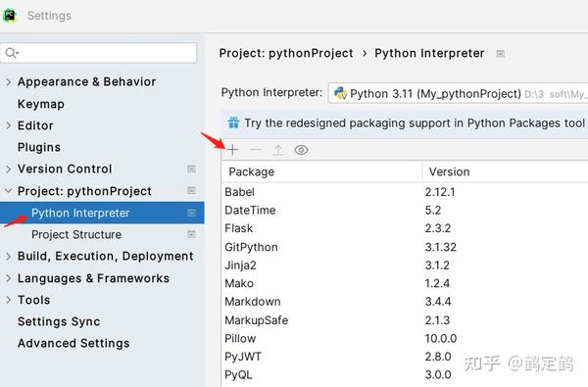The height and width of the screenshot is (387, 588).
Task: Select the Flask package row
Action: (x=405, y=228)
